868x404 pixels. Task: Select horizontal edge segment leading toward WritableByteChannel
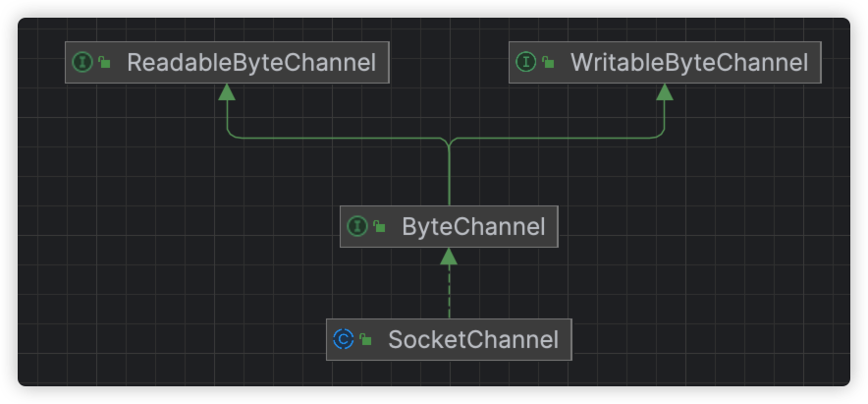point(560,138)
